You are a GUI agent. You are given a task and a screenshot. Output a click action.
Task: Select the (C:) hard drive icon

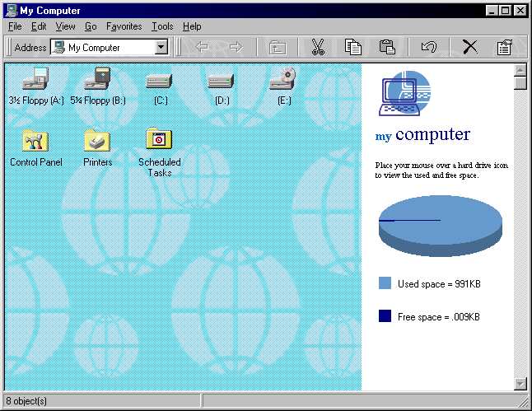[x=159, y=81]
